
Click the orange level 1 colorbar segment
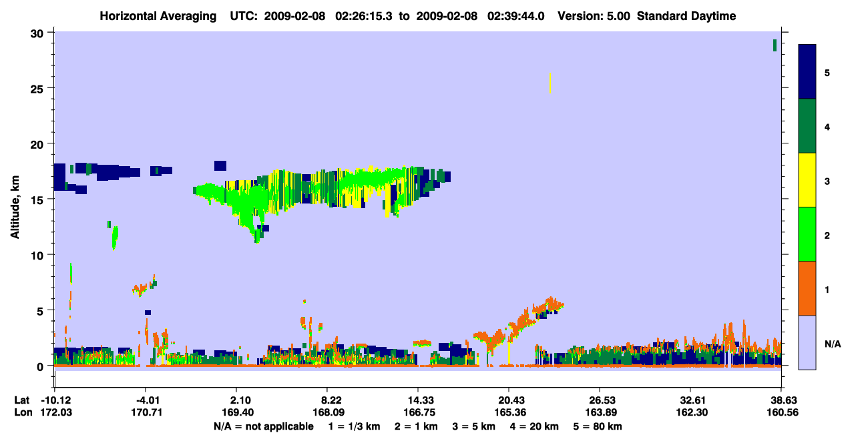tap(807, 288)
